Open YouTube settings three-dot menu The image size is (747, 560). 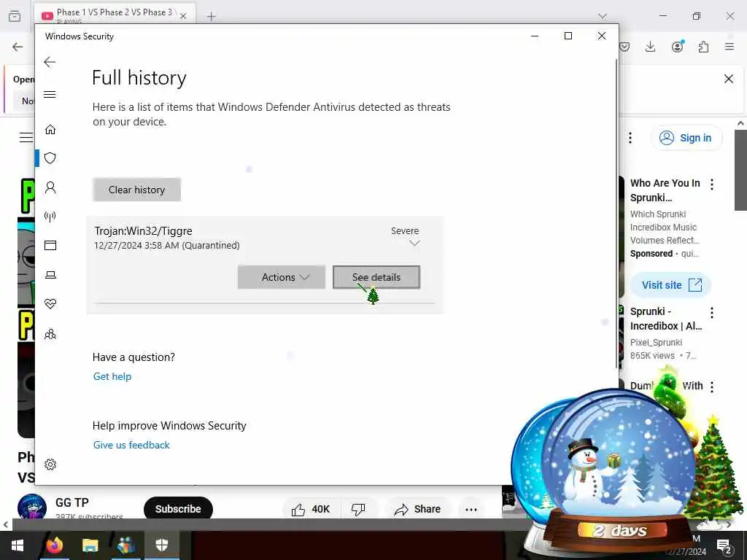point(630,138)
